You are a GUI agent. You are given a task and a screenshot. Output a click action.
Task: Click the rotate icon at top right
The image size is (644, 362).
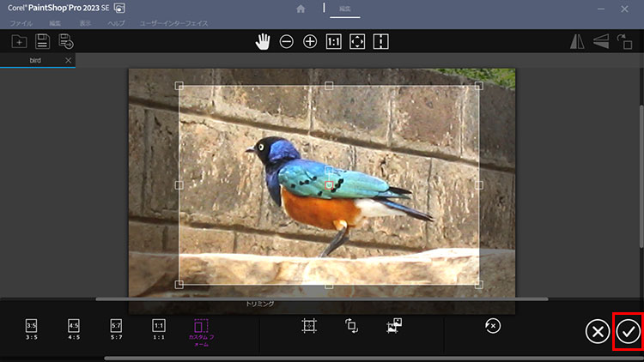626,41
